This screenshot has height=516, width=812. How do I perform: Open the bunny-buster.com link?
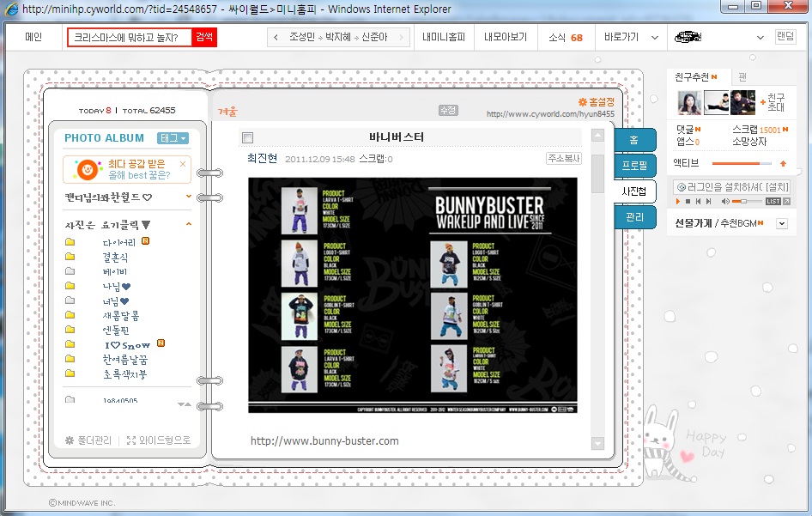click(x=324, y=441)
